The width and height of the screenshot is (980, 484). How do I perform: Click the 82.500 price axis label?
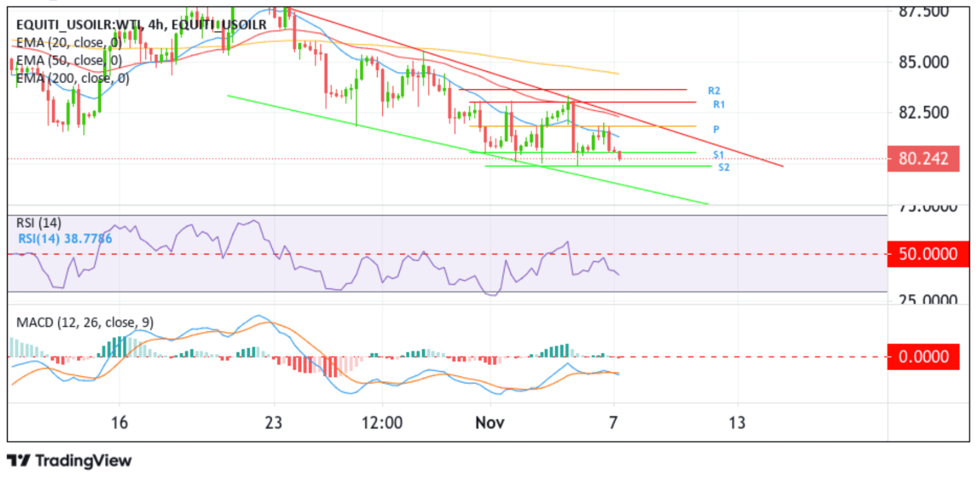pyautogui.click(x=923, y=113)
